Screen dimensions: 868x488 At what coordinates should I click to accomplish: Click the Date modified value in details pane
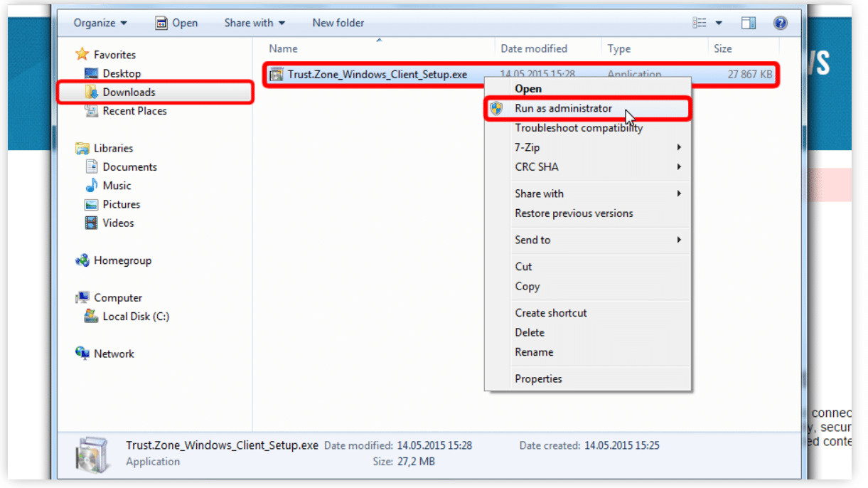pyautogui.click(x=434, y=445)
